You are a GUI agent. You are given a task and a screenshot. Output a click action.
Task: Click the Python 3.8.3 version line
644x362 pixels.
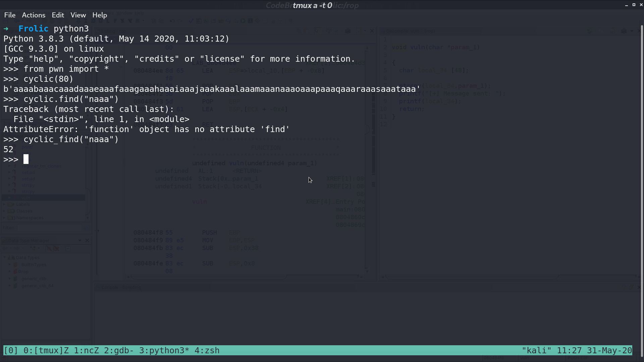116,39
